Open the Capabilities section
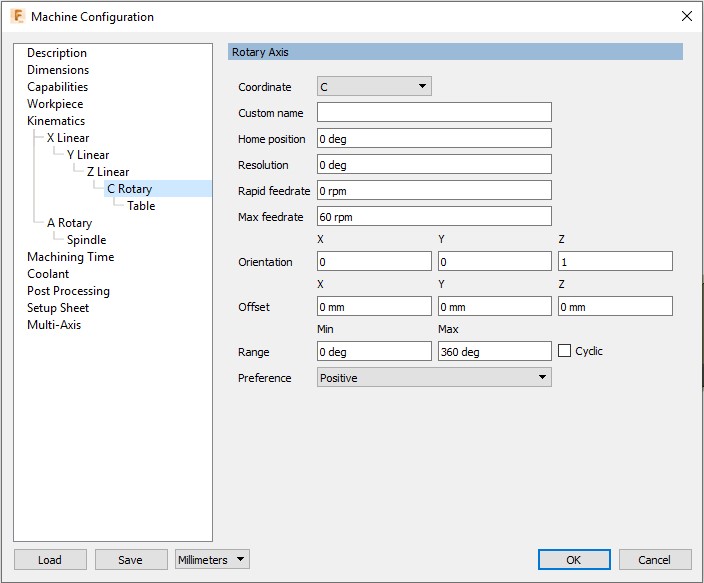This screenshot has width=704, height=583. pyautogui.click(x=57, y=87)
